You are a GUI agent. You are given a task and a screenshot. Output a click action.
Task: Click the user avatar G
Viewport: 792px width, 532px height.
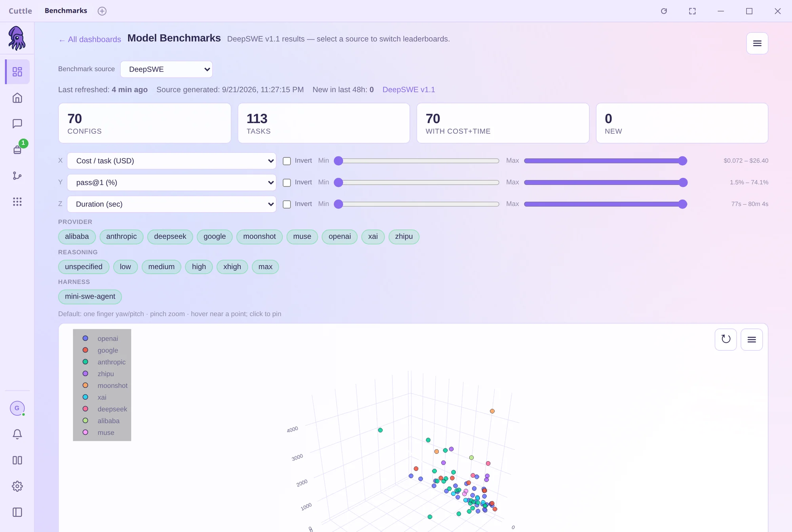coord(17,408)
